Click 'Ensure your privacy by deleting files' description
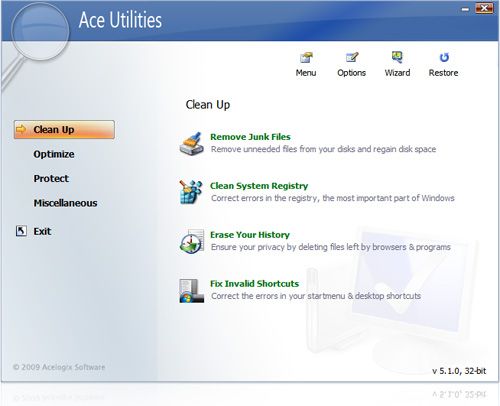The image size is (500, 406). tap(331, 247)
